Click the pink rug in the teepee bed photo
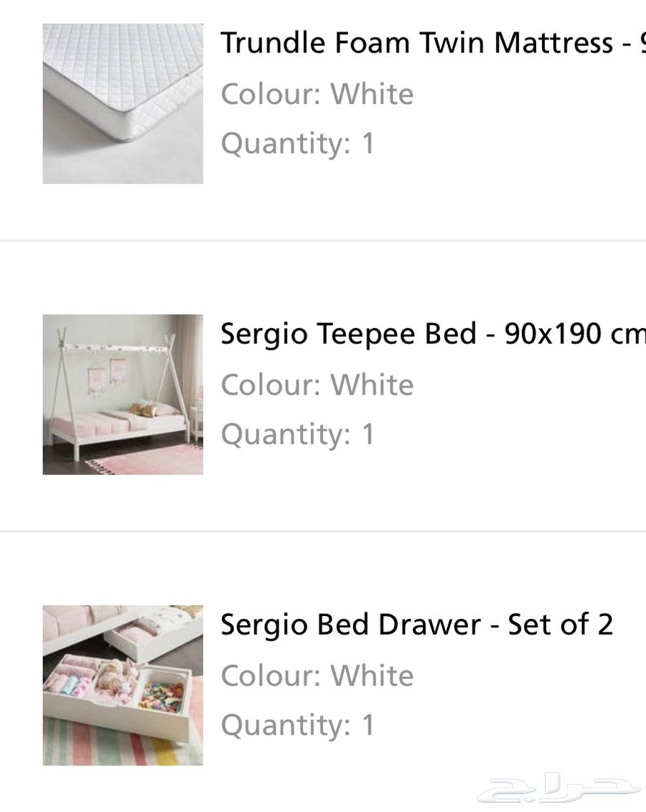Screen dimensions: 646x812 click(150, 459)
